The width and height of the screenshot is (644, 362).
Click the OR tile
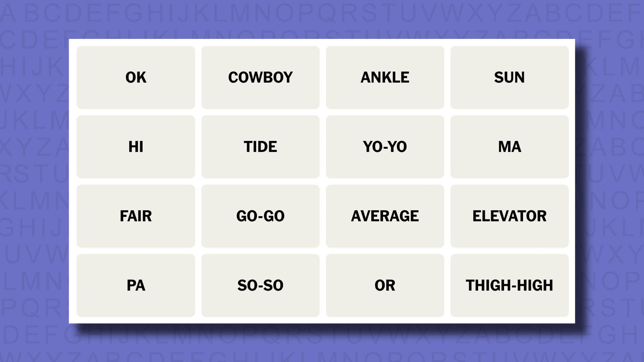coord(384,285)
